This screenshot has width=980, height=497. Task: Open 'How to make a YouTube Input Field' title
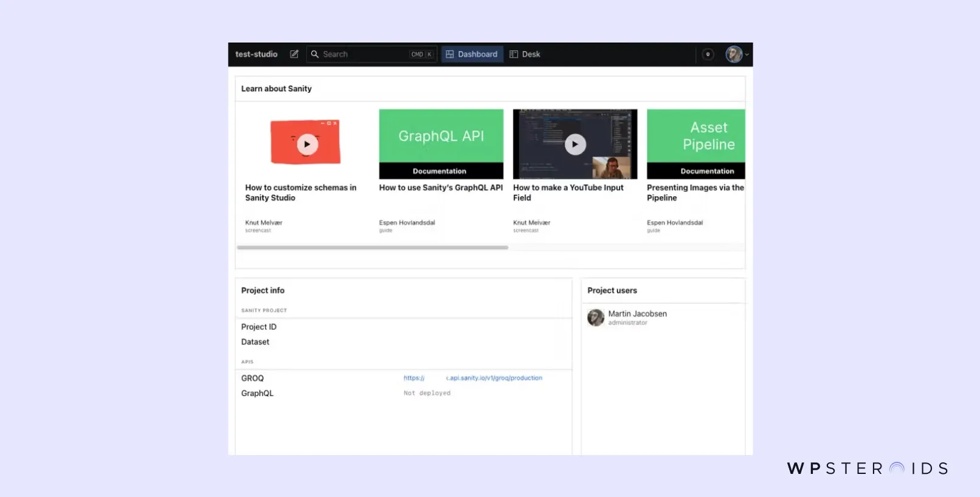point(568,193)
